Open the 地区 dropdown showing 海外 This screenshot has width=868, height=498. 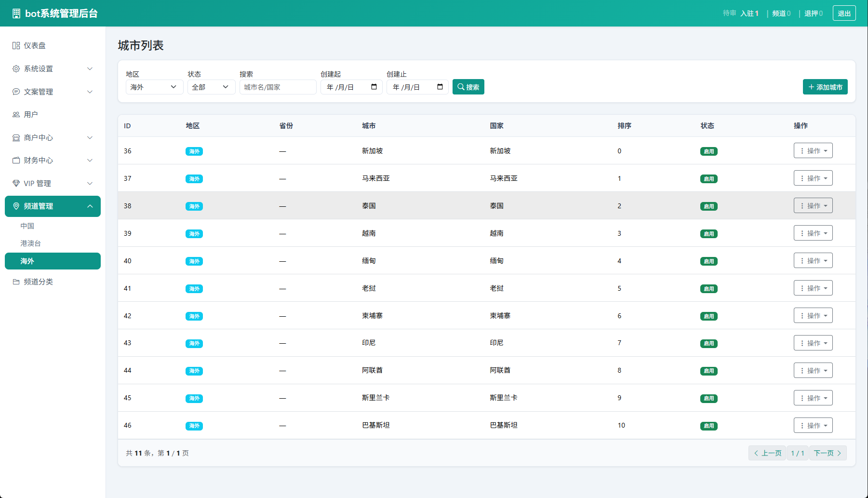154,87
